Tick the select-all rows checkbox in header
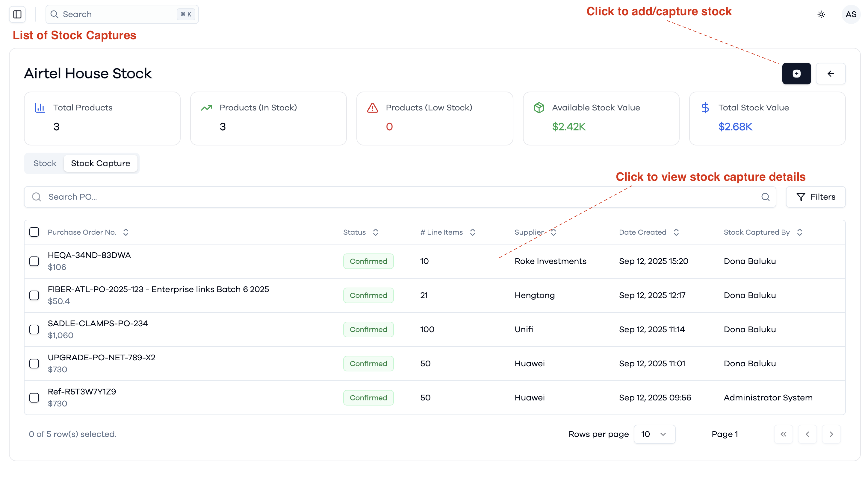 coord(34,232)
